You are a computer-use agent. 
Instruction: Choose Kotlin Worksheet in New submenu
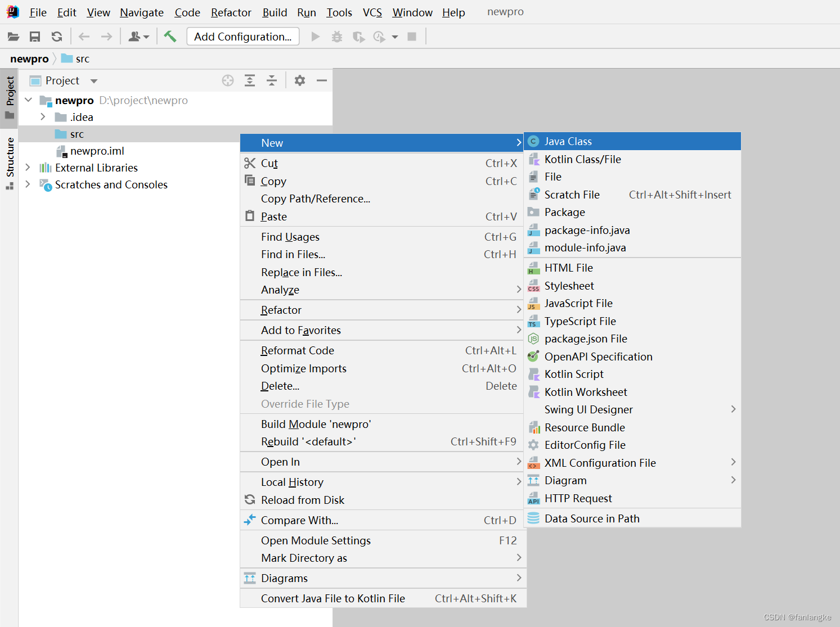pyautogui.click(x=632, y=392)
